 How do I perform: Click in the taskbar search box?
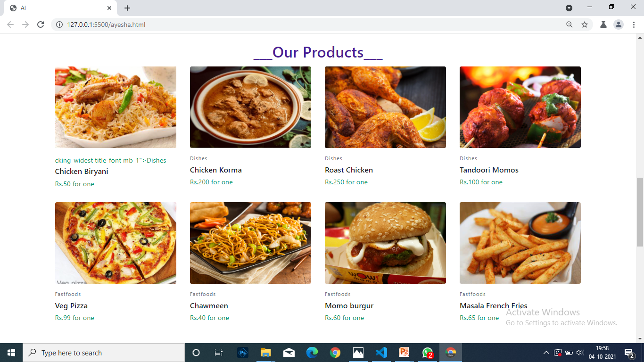[104, 353]
